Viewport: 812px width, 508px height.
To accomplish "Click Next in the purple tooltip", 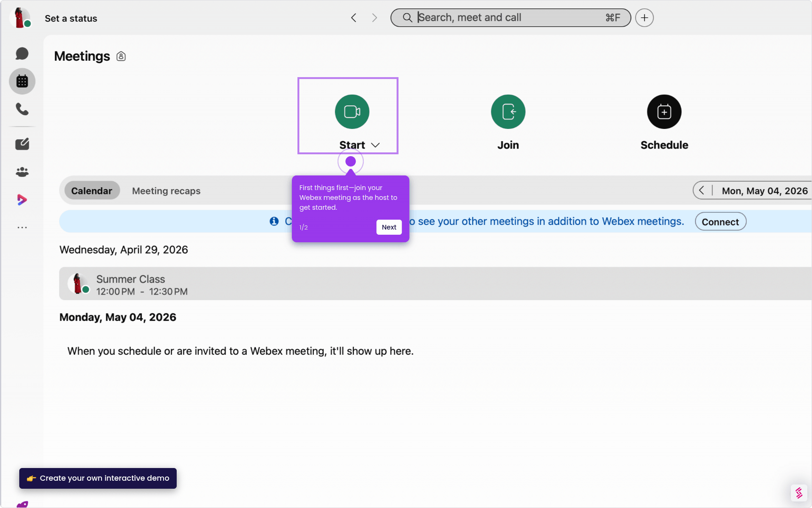I will coord(389,227).
